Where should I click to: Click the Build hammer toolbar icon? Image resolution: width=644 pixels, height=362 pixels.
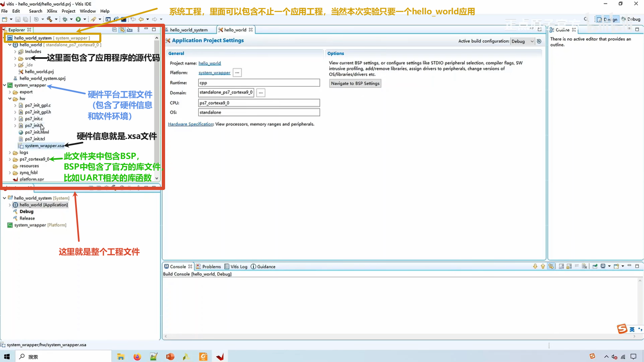pyautogui.click(x=49, y=19)
